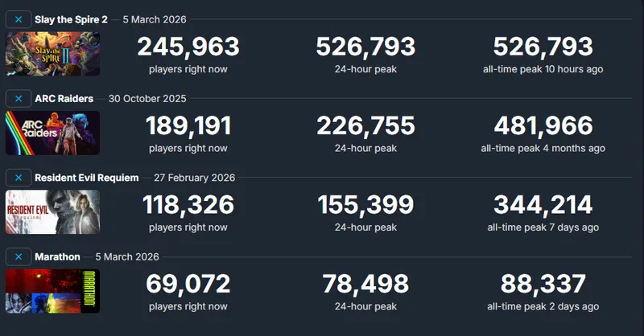Open the Resident Evil Requiem title link

tap(87, 178)
